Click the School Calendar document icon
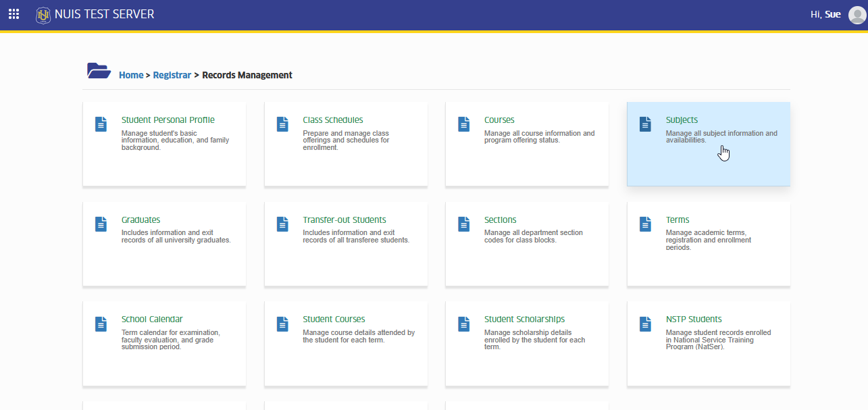This screenshot has height=410, width=868. 101,324
